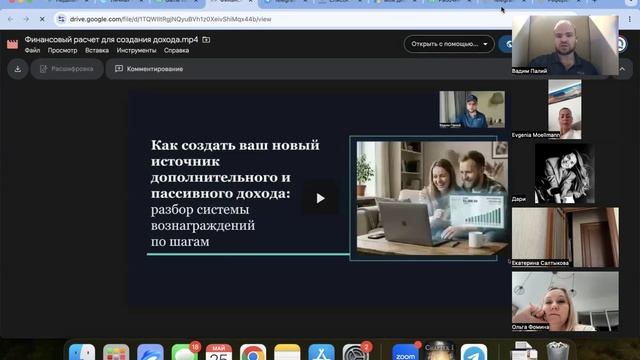Play the video with the center play button
This screenshot has height=360, width=640.
(320, 198)
